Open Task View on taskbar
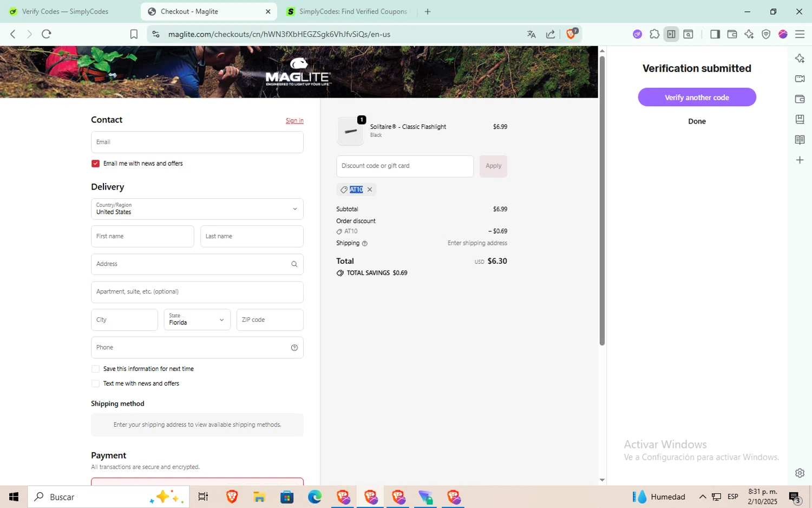Screen dimensions: 812x508 coord(204,497)
